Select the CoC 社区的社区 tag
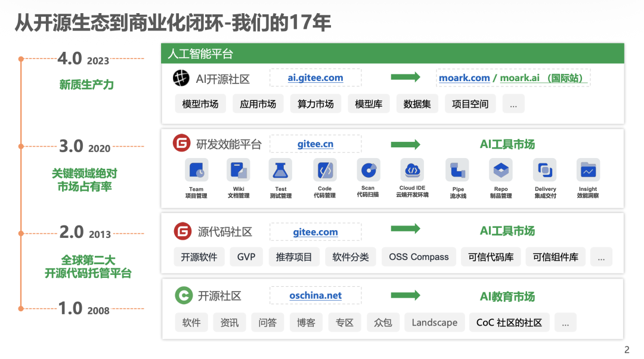The width and height of the screenshot is (644, 359). click(509, 323)
